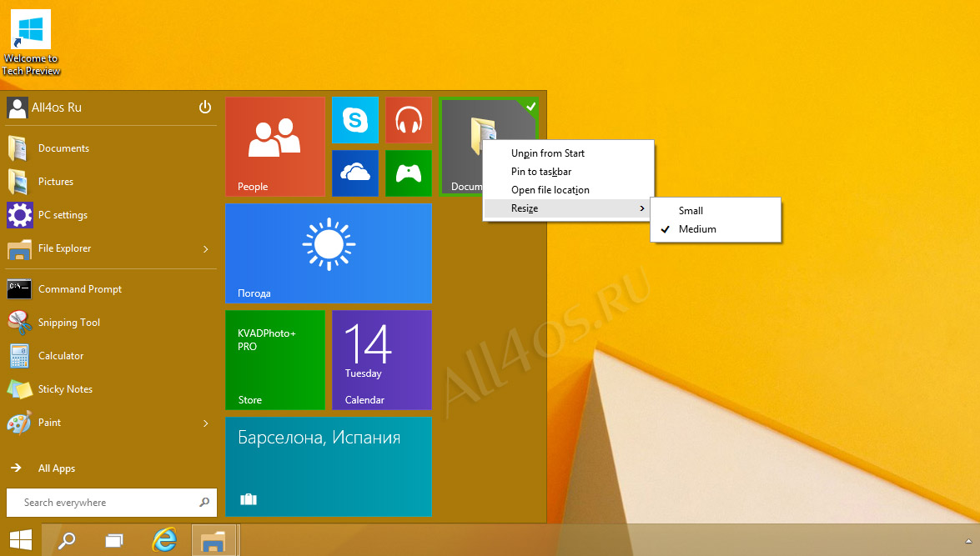The height and width of the screenshot is (556, 980).
Task: Launch Command Prompt
Action: coord(111,289)
